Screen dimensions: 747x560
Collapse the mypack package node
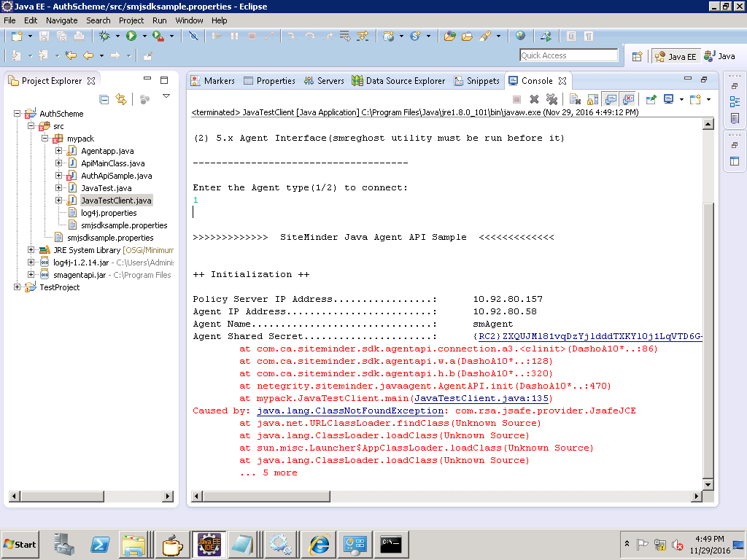(44, 138)
